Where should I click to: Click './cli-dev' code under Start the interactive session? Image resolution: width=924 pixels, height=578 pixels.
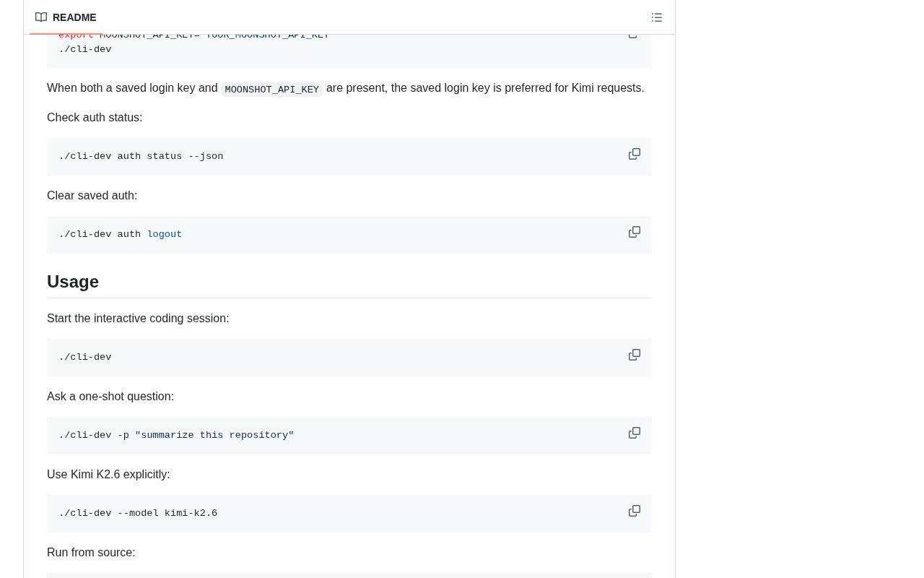85,357
